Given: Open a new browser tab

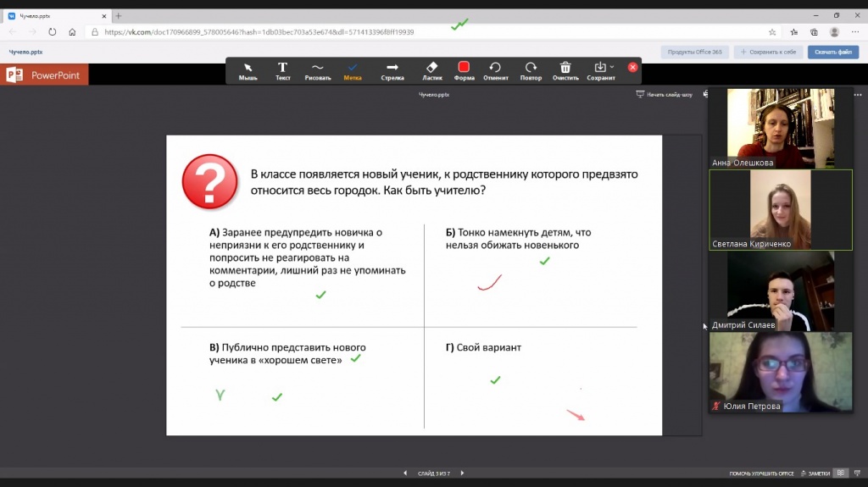Looking at the screenshot, I should (x=119, y=15).
